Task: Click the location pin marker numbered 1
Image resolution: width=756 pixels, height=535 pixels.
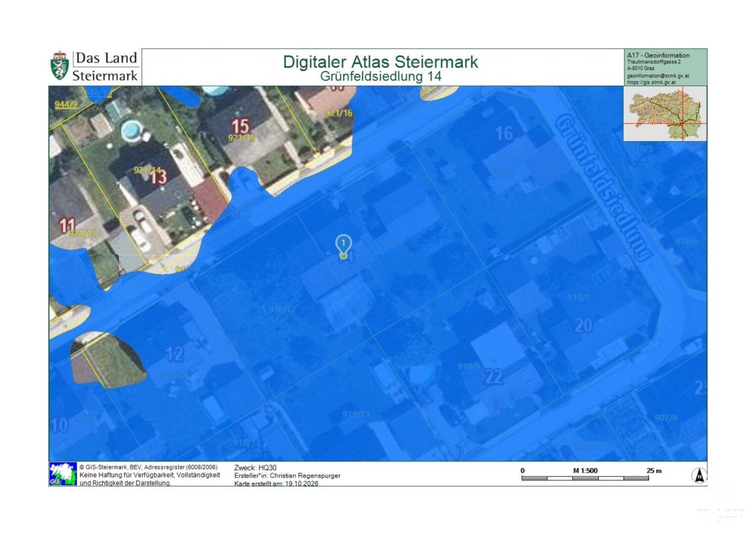Action: coord(343,247)
